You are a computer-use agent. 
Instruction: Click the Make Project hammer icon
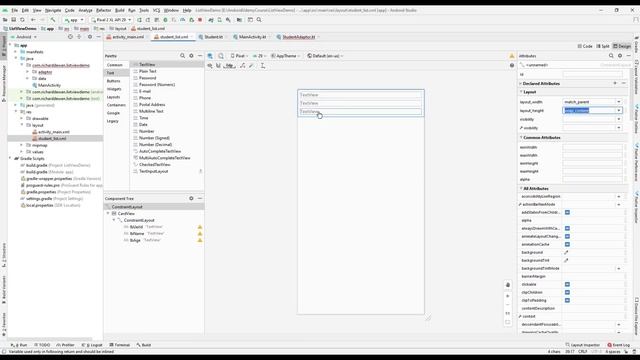point(53,20)
